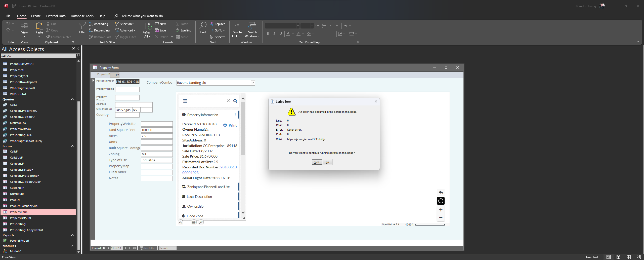Click the magnifier search icon in map widget
Viewport: 644px width, 260px height.
[235, 101]
